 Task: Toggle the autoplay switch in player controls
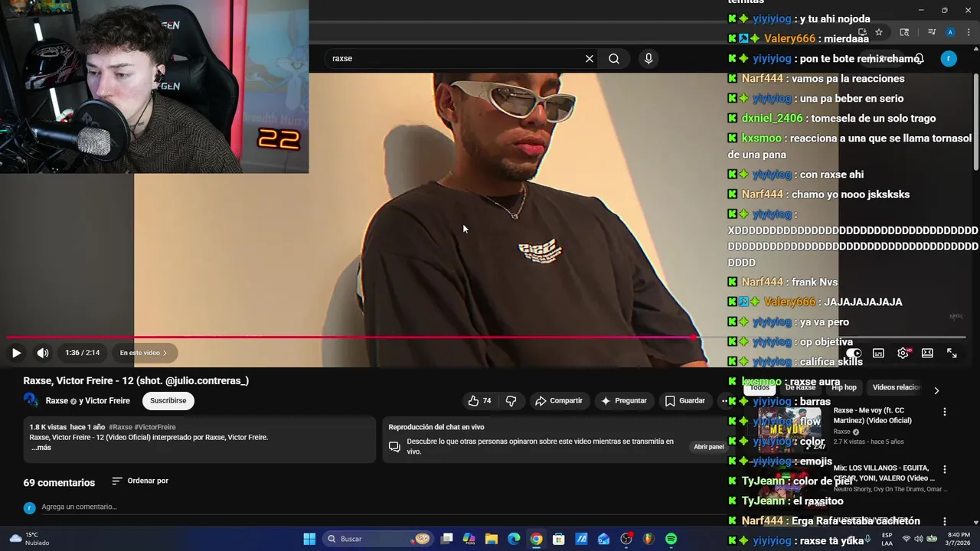click(854, 353)
